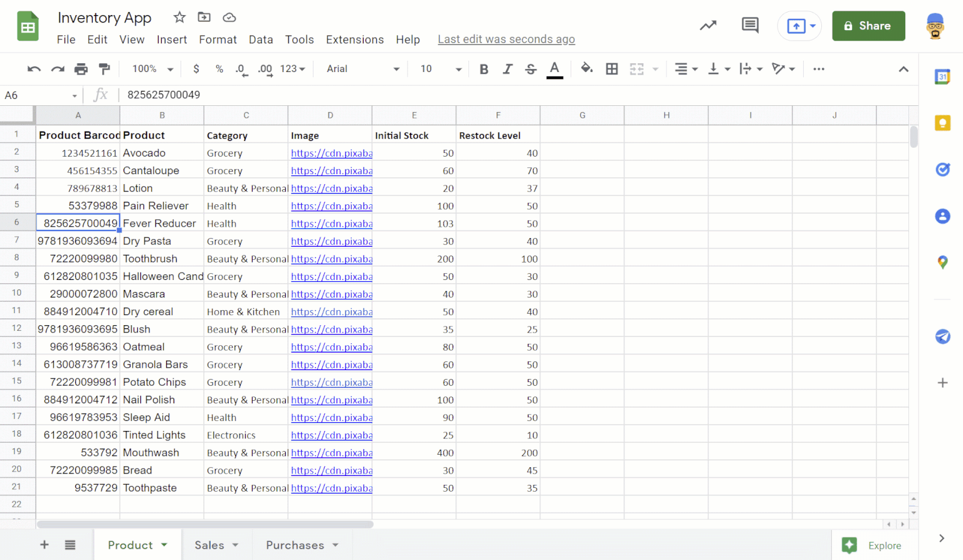This screenshot has width=963, height=560.
Task: Open the image link for Avocado
Action: 331,153
